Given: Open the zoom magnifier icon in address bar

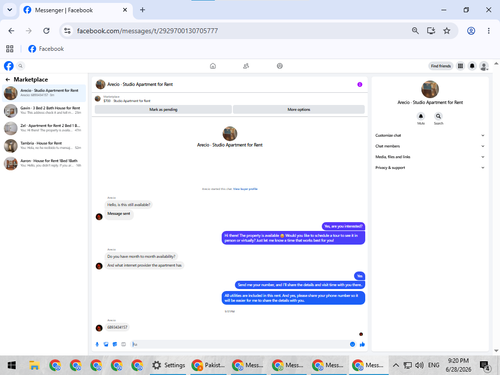Looking at the screenshot, I should pyautogui.click(x=415, y=31).
